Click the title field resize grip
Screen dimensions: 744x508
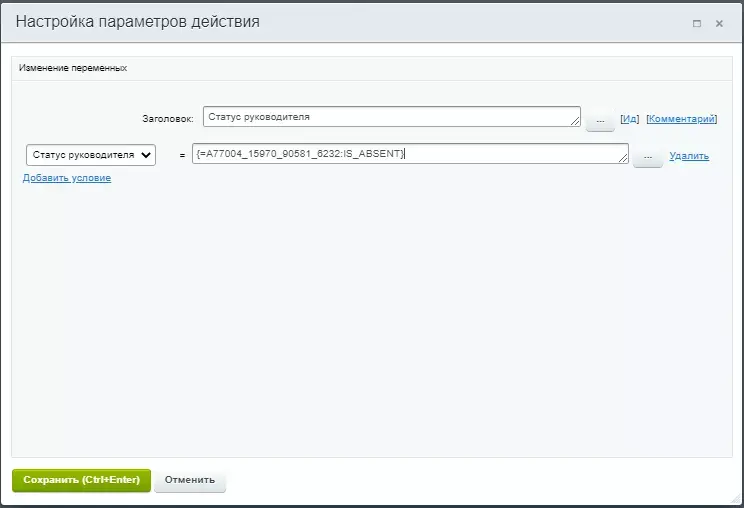(x=575, y=121)
